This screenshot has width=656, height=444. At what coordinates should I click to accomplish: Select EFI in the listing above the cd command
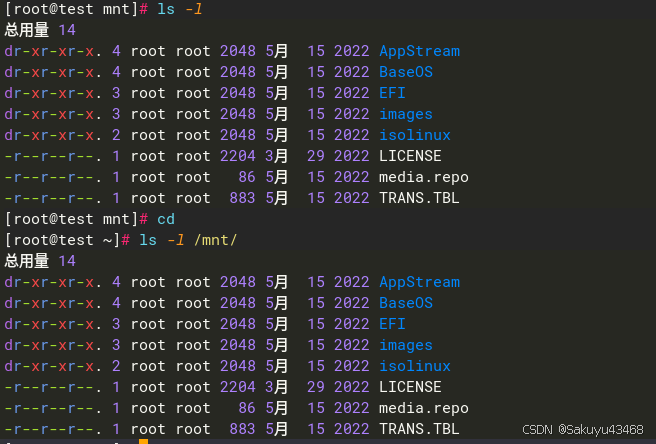tap(392, 93)
